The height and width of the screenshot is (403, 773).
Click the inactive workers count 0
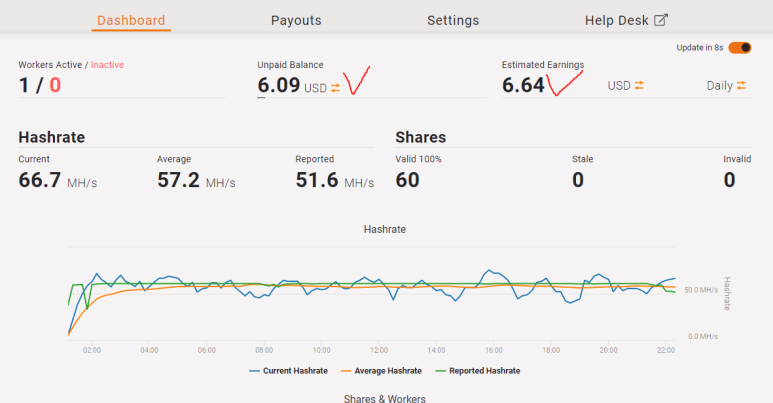pyautogui.click(x=55, y=85)
